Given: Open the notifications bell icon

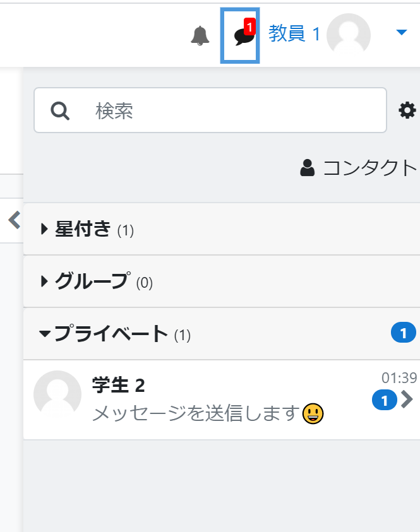Looking at the screenshot, I should click(200, 35).
